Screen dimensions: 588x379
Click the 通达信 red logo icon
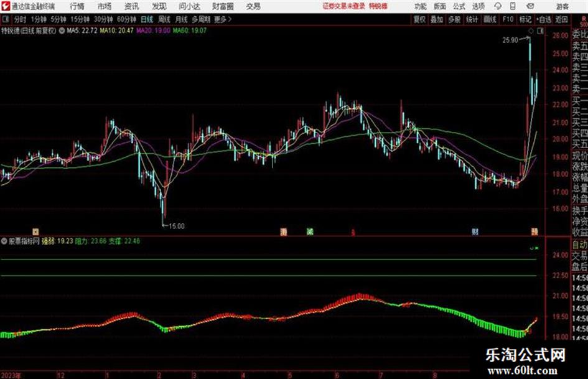click(6, 6)
